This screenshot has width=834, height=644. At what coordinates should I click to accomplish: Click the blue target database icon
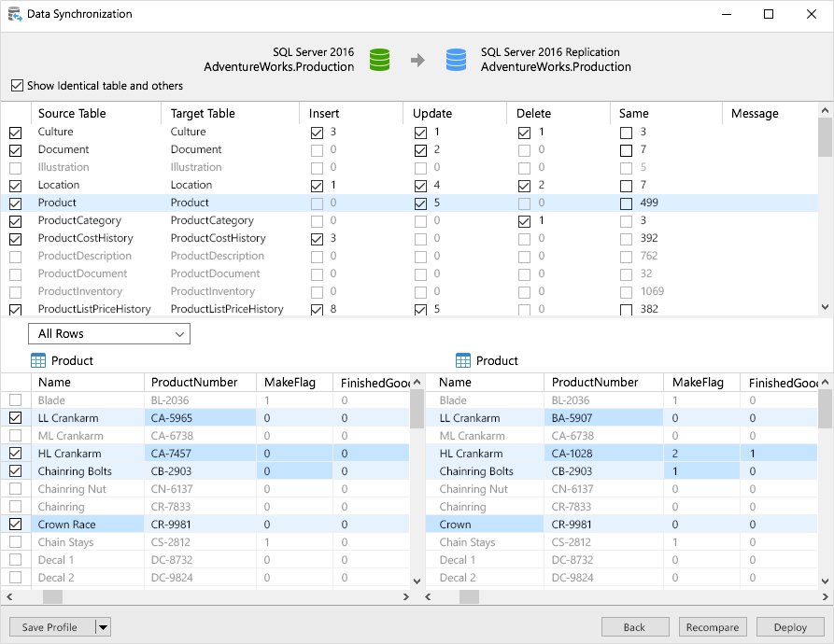456,60
